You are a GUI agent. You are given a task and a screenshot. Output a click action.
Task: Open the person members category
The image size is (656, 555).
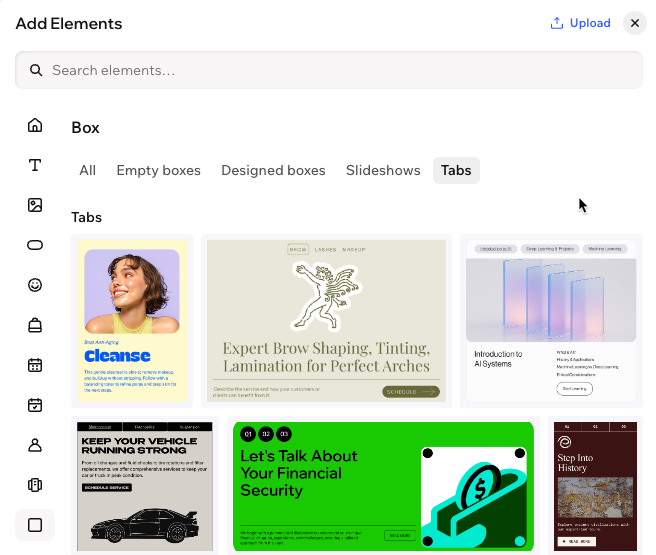click(x=35, y=445)
